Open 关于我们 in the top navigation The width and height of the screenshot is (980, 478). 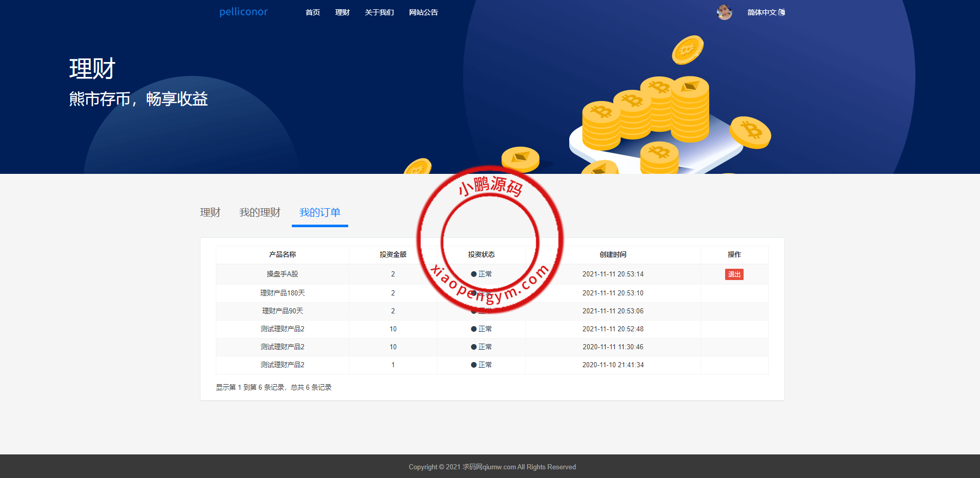379,12
